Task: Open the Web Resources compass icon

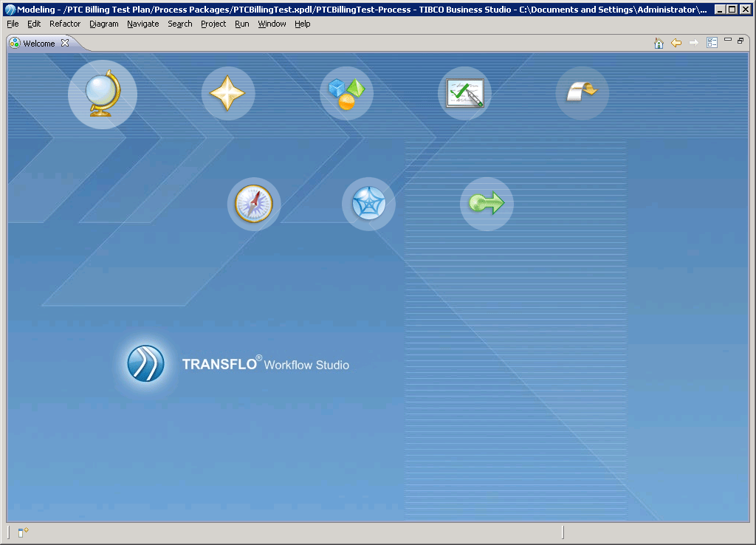Action: click(253, 204)
